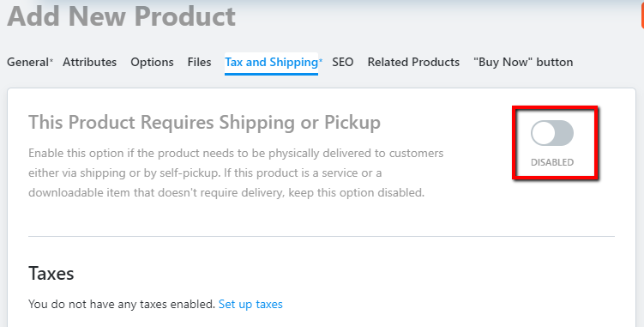The width and height of the screenshot is (644, 327).
Task: Click the You do not have any taxes enabled text
Action: pos(122,304)
